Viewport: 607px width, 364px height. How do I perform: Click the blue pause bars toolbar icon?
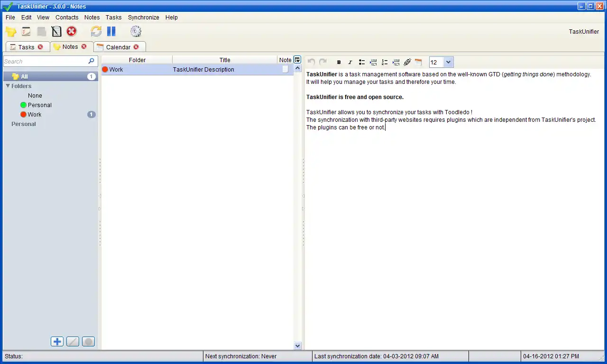point(111,32)
